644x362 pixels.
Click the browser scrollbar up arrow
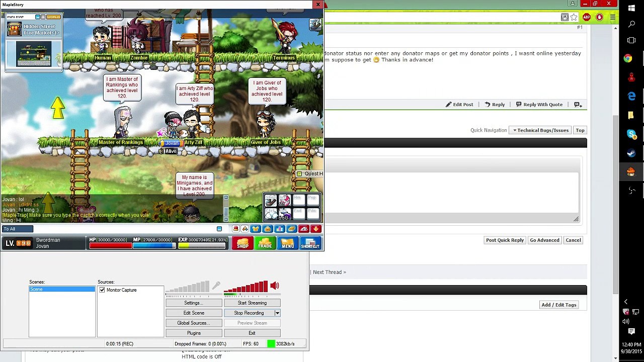pos(616,28)
